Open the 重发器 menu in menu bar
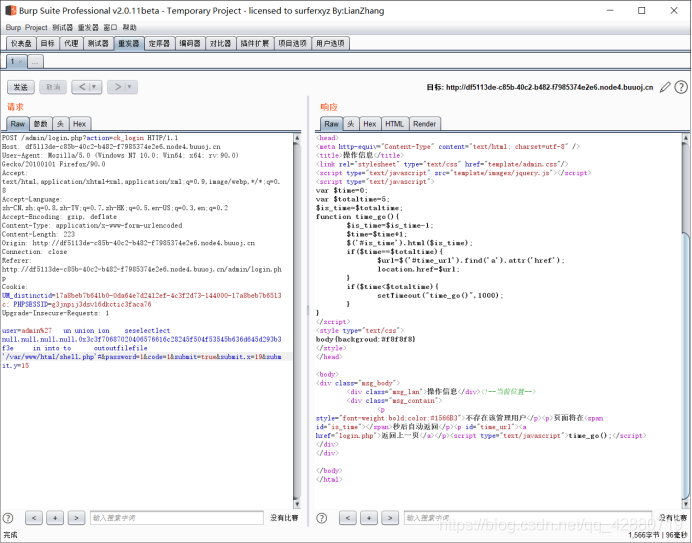692x543 pixels. [x=88, y=27]
